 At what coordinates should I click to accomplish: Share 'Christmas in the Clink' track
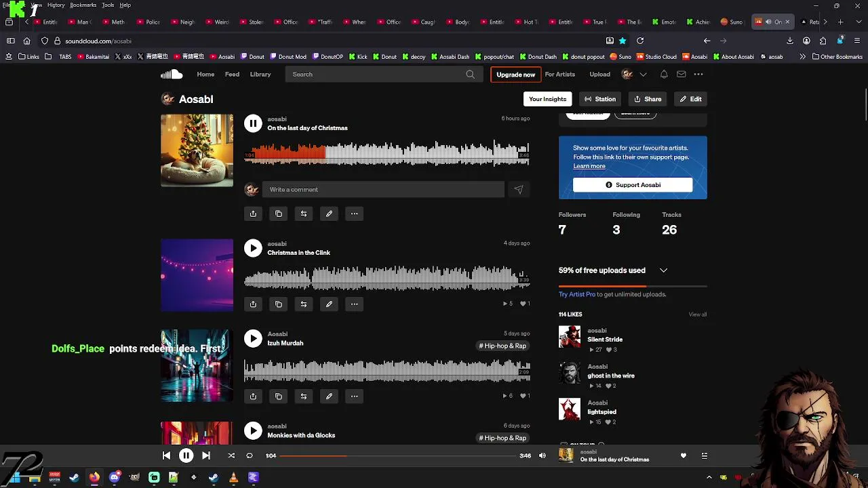(x=253, y=304)
